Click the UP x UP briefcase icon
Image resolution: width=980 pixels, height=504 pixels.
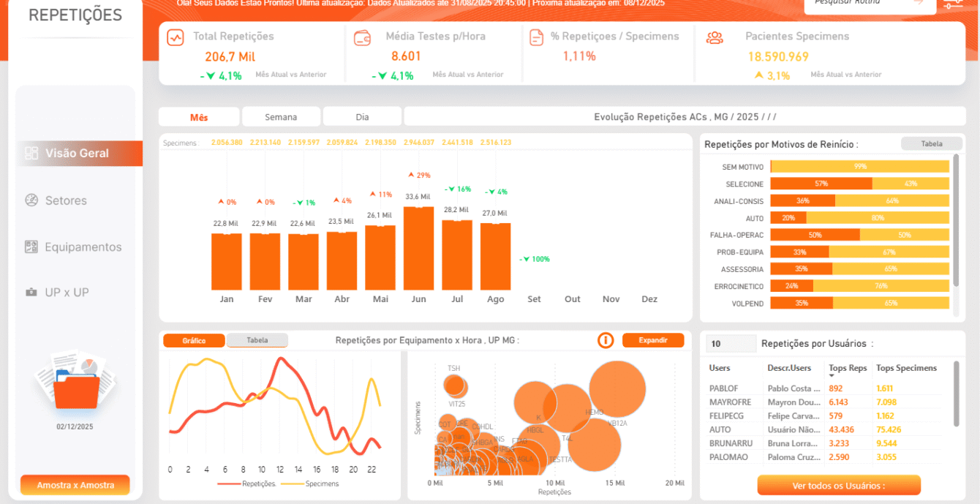pos(31,293)
